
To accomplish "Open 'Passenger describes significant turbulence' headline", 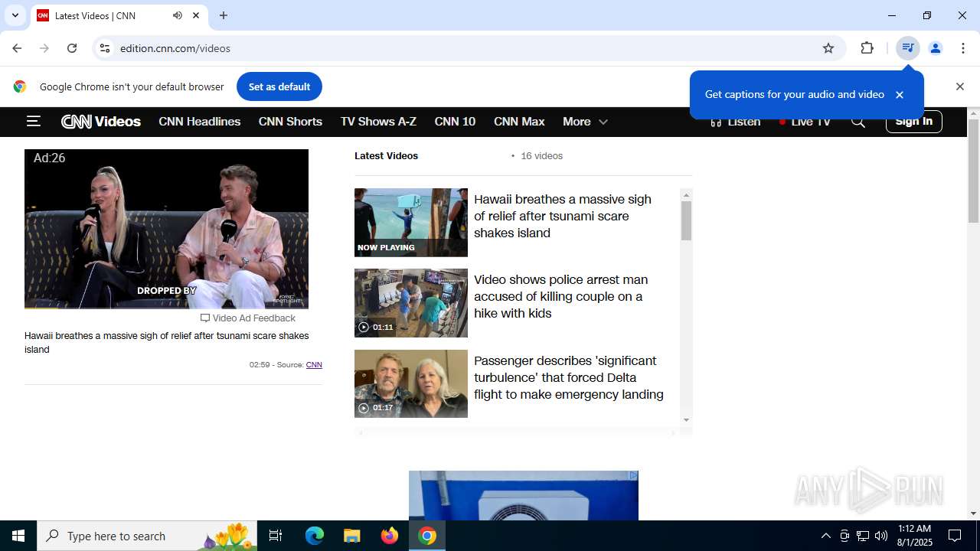I will coord(569,377).
